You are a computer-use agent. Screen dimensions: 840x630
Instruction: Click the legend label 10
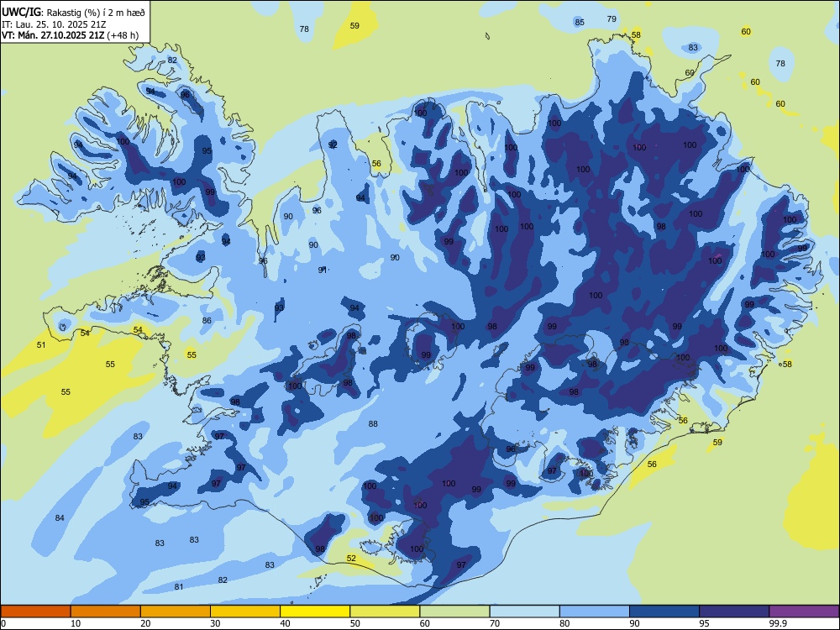point(76,623)
